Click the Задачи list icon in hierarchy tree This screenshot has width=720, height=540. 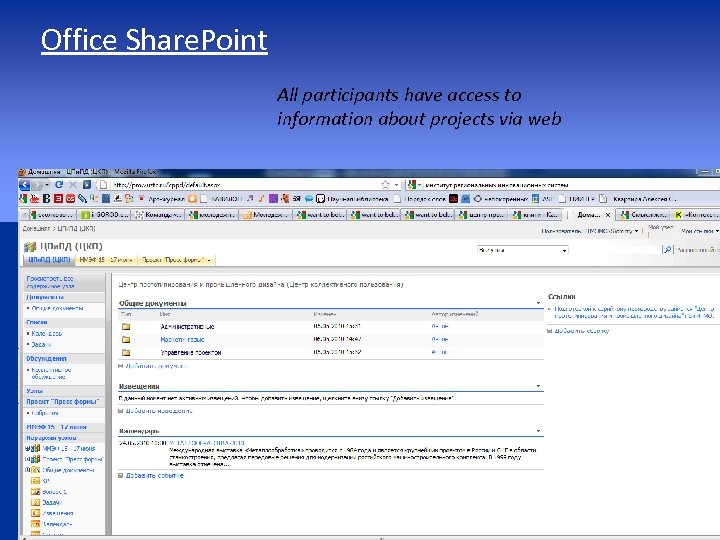[x=35, y=502]
